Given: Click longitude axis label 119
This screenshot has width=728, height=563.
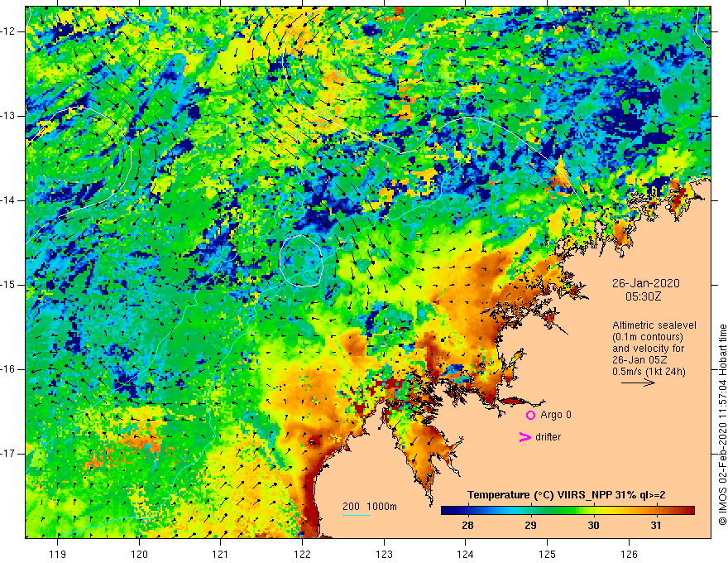Looking at the screenshot, I should (x=58, y=554).
